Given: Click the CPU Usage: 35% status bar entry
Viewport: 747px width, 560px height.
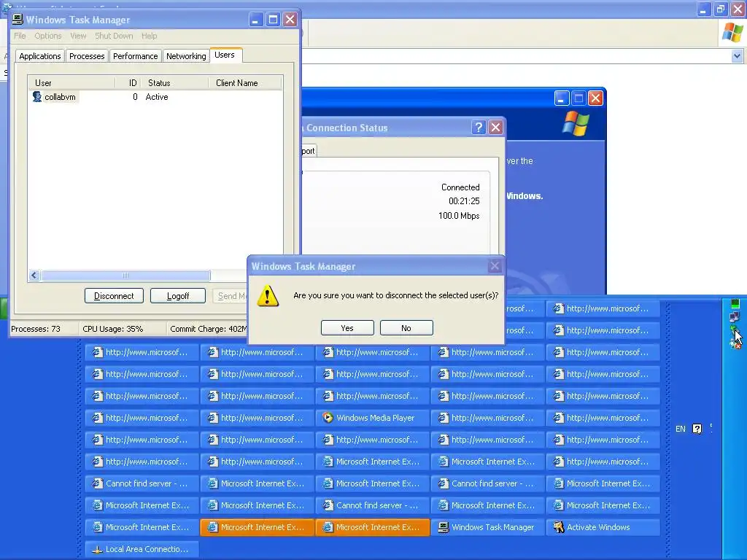Looking at the screenshot, I should (113, 329).
